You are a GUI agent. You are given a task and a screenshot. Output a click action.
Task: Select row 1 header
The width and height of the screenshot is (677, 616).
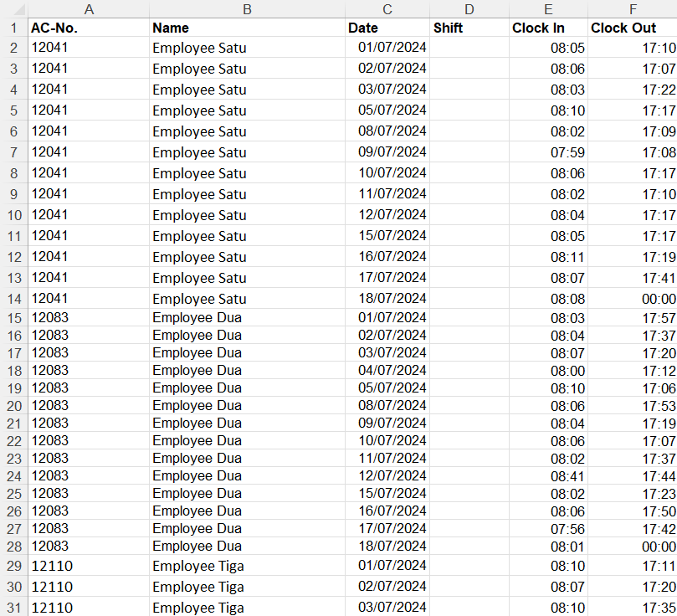point(14,28)
